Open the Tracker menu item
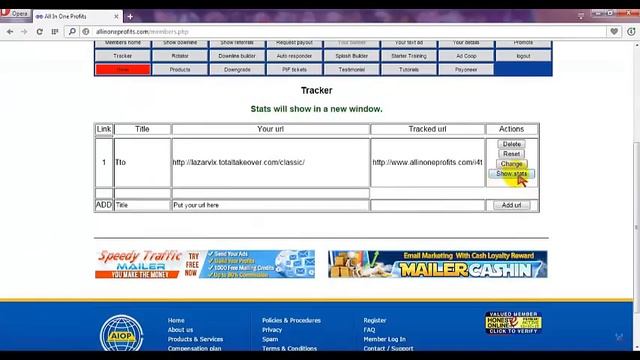Image resolution: width=640 pixels, height=360 pixels. point(123,56)
